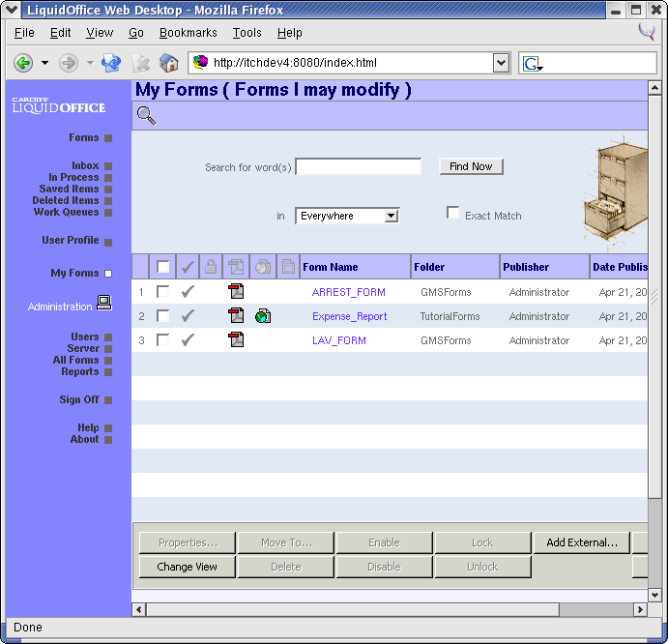This screenshot has height=644, width=668.
Task: Open the Bookmarks menu
Action: [x=188, y=33]
